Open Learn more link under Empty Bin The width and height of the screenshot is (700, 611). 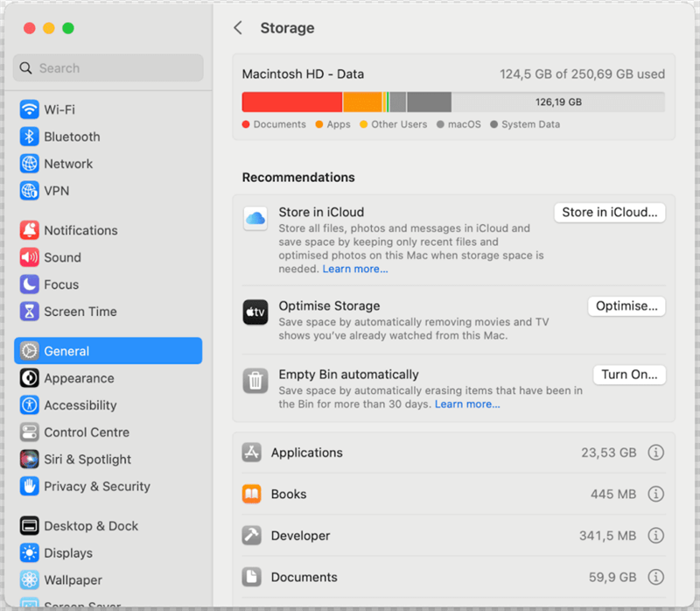[x=467, y=404]
